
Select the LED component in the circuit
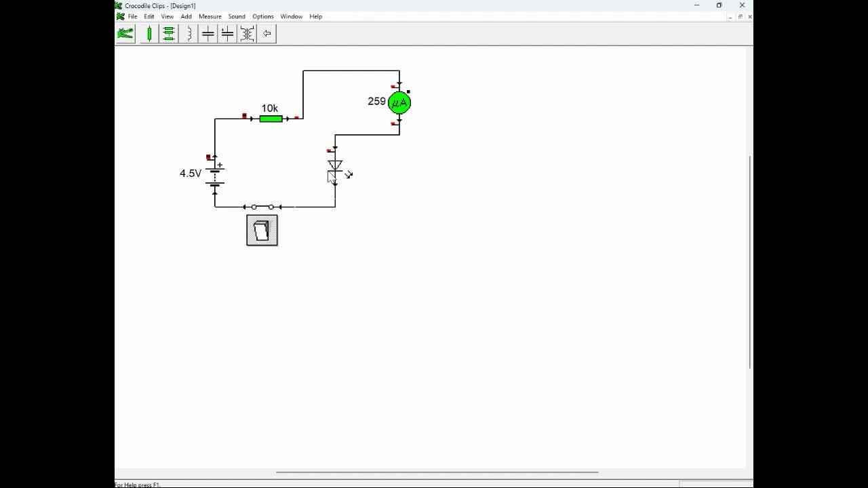click(335, 169)
